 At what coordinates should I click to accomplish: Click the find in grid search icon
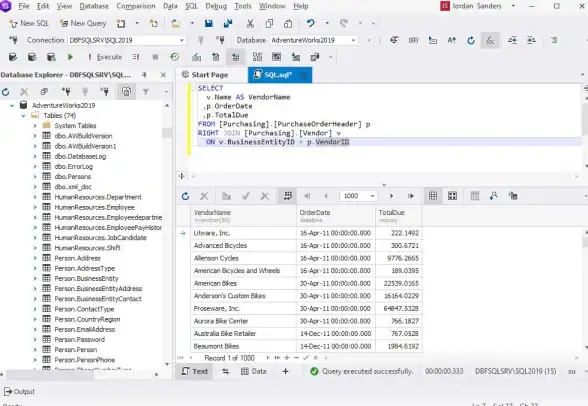494,196
